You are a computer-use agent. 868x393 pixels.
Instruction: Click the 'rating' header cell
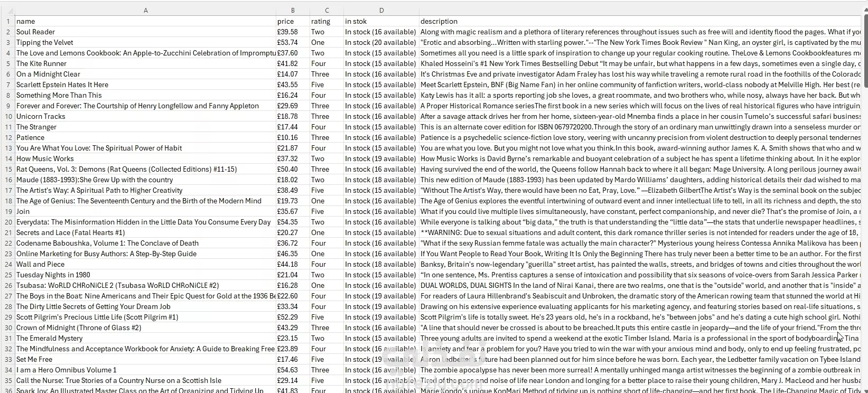[326, 21]
